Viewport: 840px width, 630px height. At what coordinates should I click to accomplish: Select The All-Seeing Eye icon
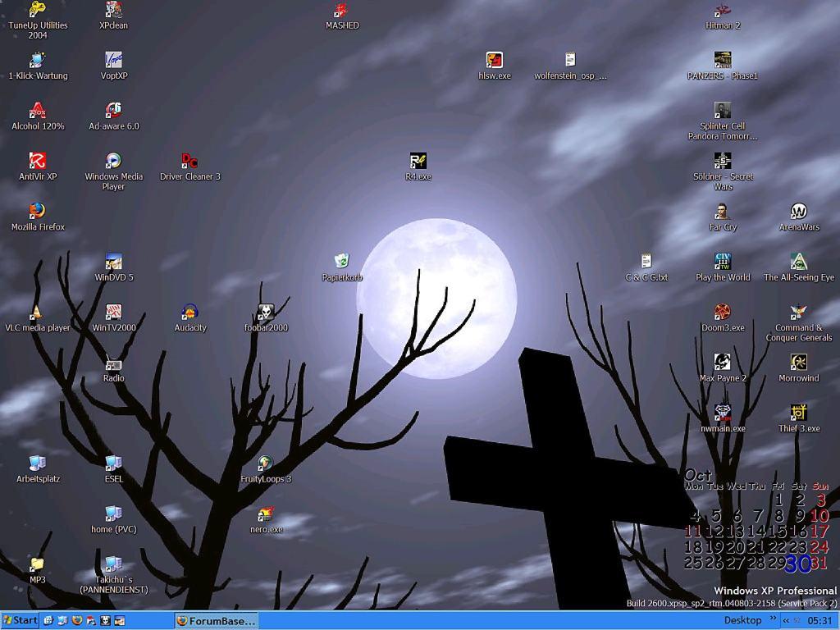[799, 268]
